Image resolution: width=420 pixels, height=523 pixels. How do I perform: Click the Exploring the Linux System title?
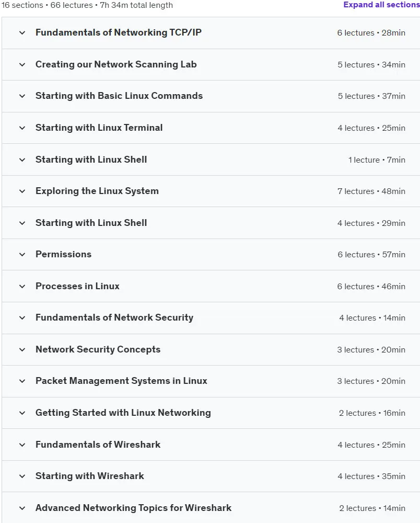(97, 191)
